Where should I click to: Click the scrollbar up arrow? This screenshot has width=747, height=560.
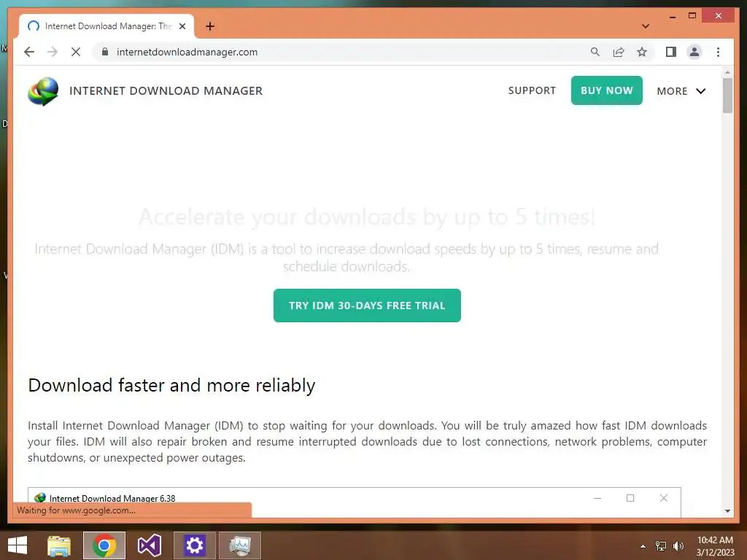coord(727,72)
